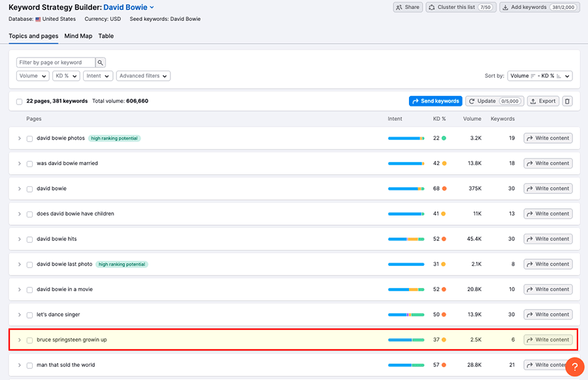
Task: Click the Volume column header
Action: click(472, 119)
